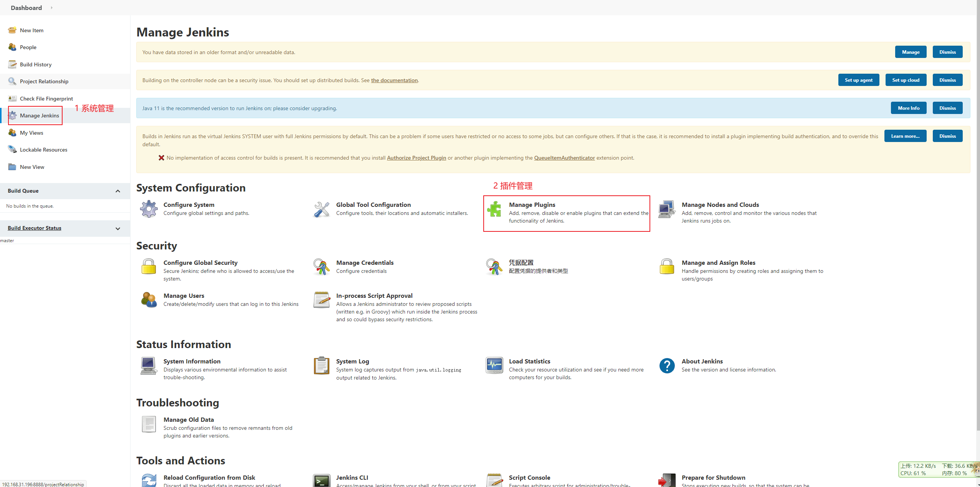
Task: Click the Check File Fingerprint icon
Action: click(x=12, y=99)
